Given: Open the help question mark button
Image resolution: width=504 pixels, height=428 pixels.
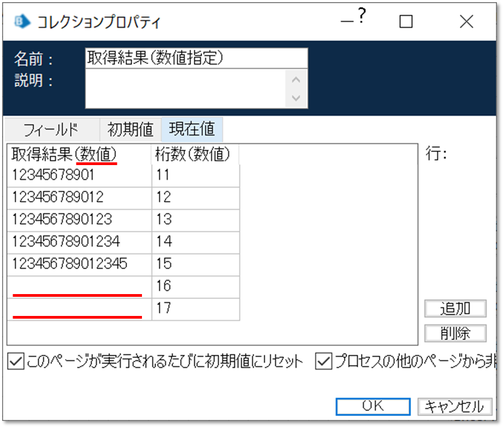Looking at the screenshot, I should 362,15.
